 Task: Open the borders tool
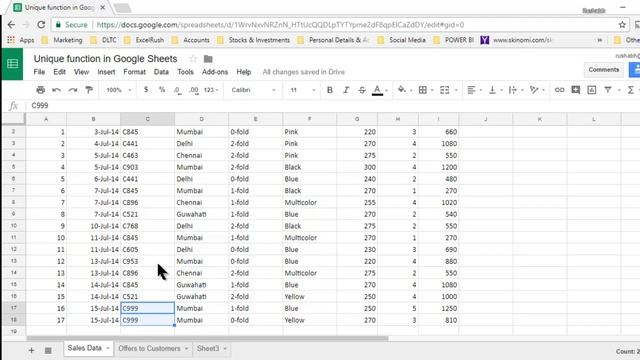click(x=423, y=90)
